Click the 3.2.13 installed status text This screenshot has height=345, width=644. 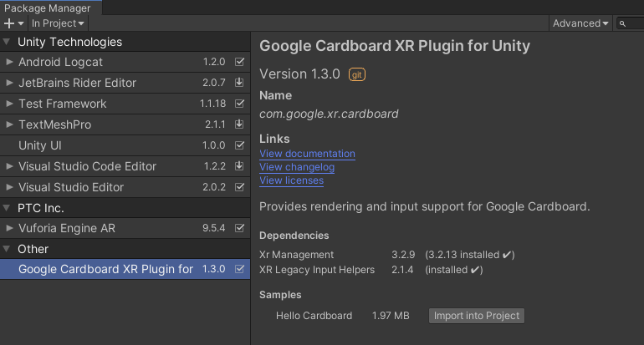pos(469,255)
